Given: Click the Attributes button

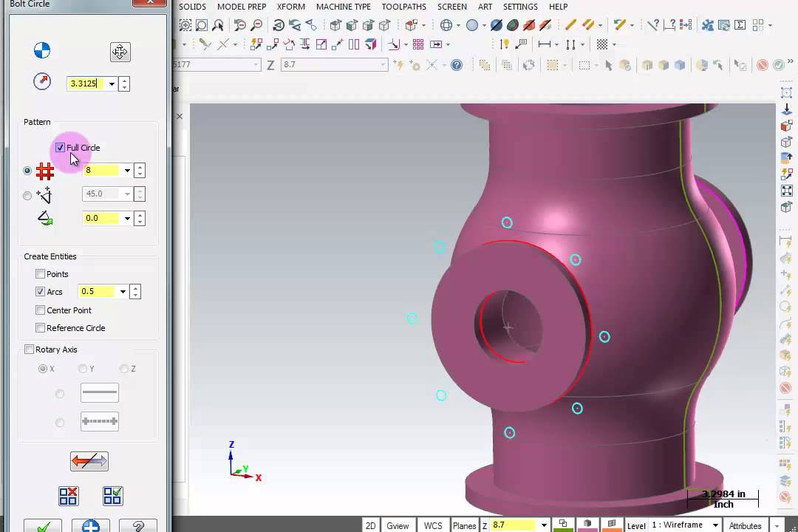Looking at the screenshot, I should (x=745, y=525).
